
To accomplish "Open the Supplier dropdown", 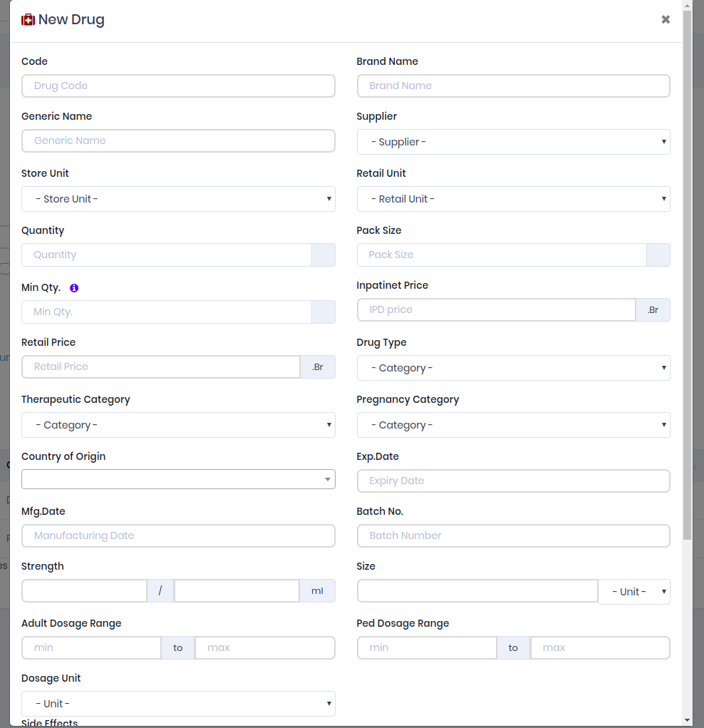I will [513, 142].
